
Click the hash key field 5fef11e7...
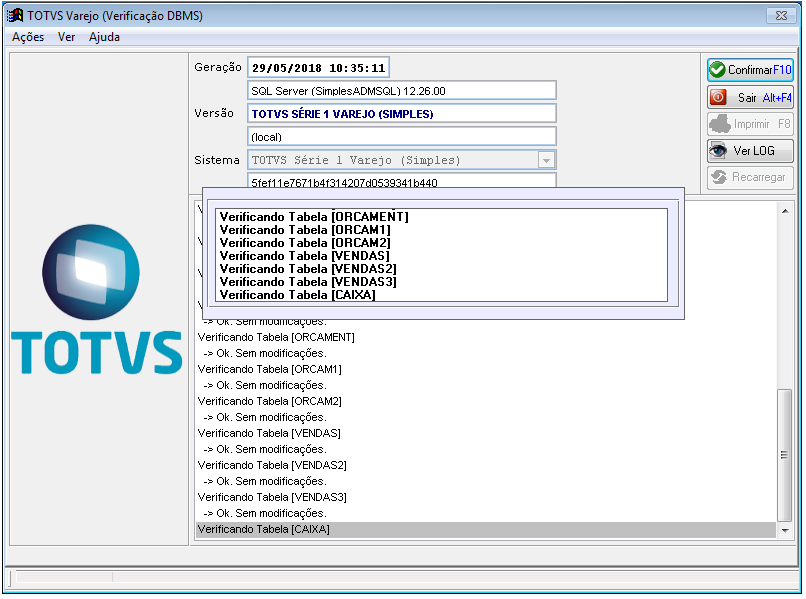tap(401, 181)
